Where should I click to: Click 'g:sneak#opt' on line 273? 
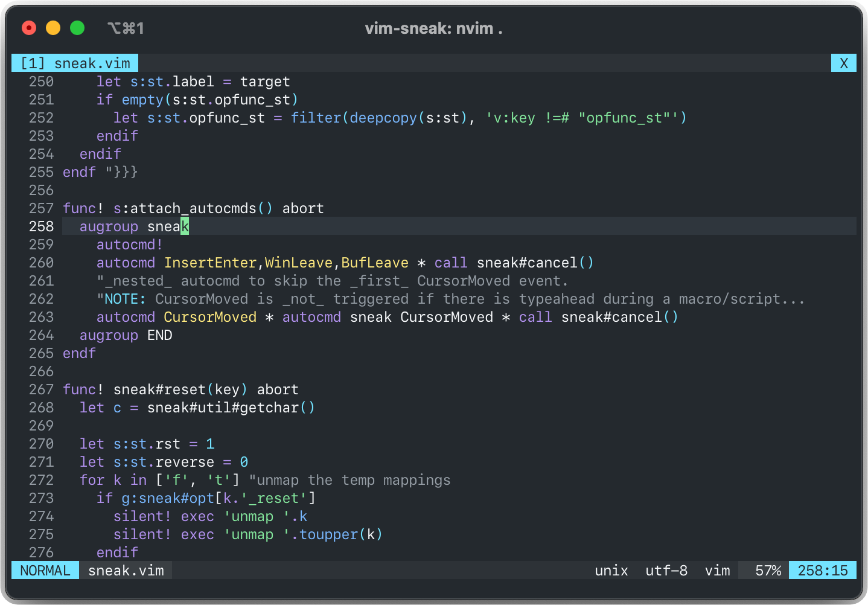168,498
